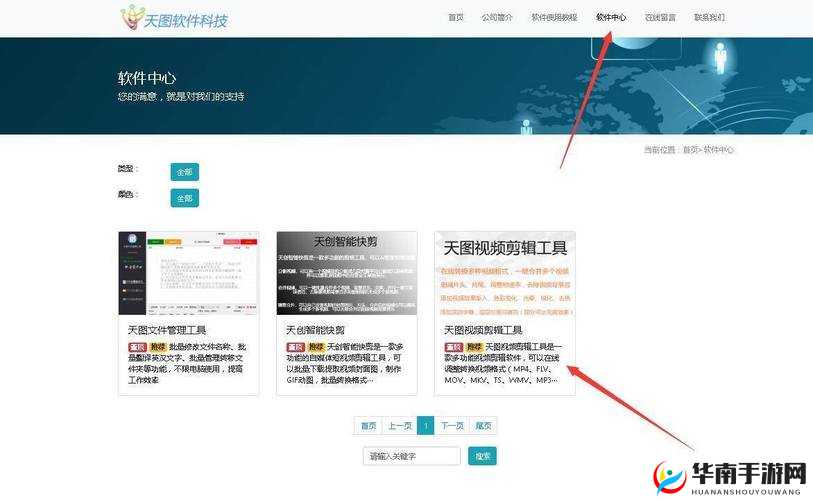
Task: Open 天创智能快剪 thumbnail image
Action: [x=347, y=273]
